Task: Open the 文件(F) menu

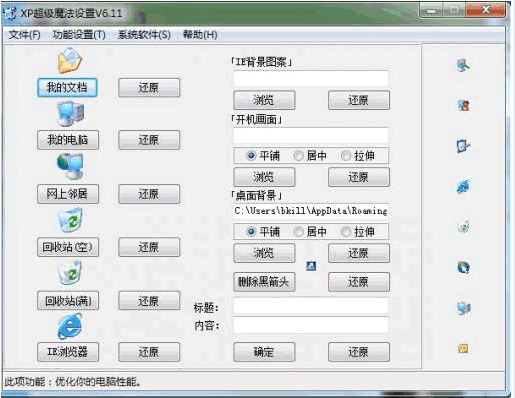Action: 24,35
